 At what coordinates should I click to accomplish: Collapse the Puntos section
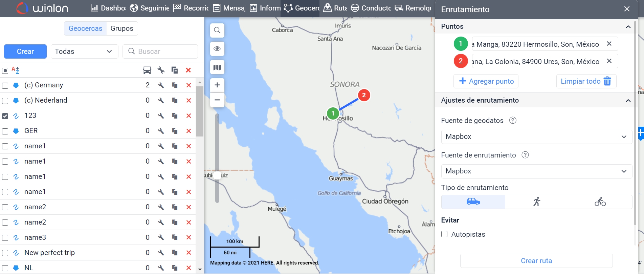point(628,27)
